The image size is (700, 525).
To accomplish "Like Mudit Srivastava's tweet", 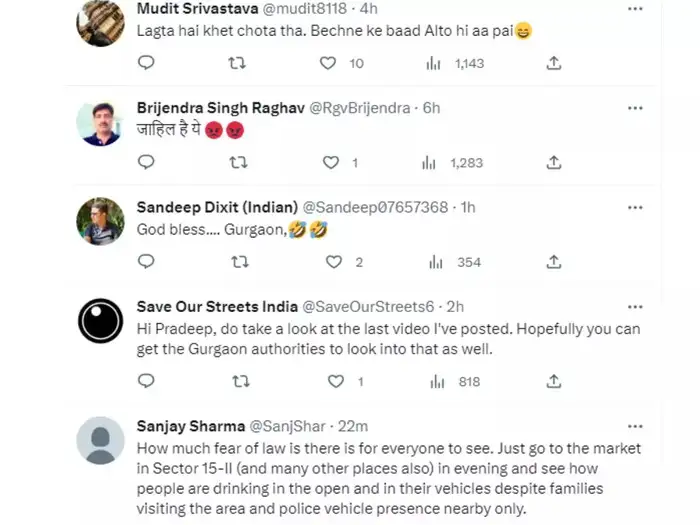I will click(327, 63).
